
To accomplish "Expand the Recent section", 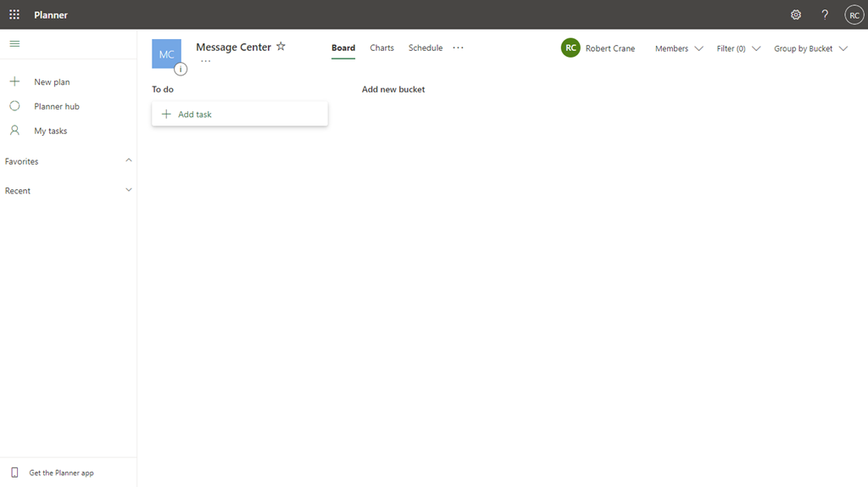I will 129,190.
